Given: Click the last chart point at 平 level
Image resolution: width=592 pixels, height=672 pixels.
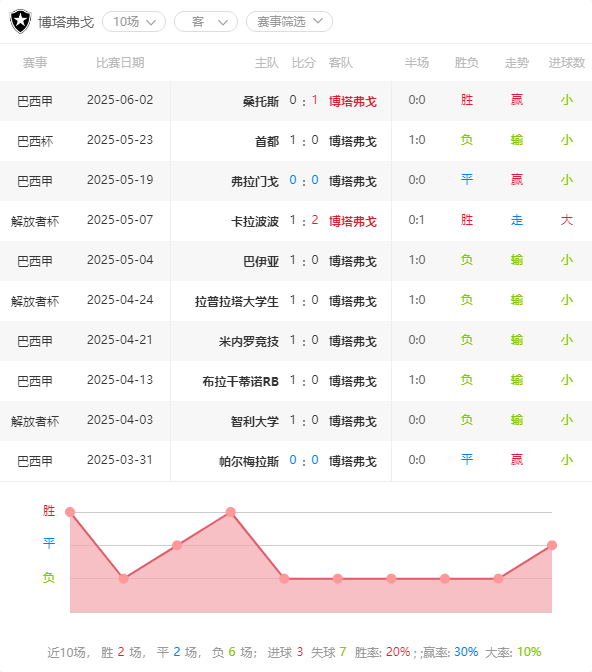Looking at the screenshot, I should coord(552,545).
